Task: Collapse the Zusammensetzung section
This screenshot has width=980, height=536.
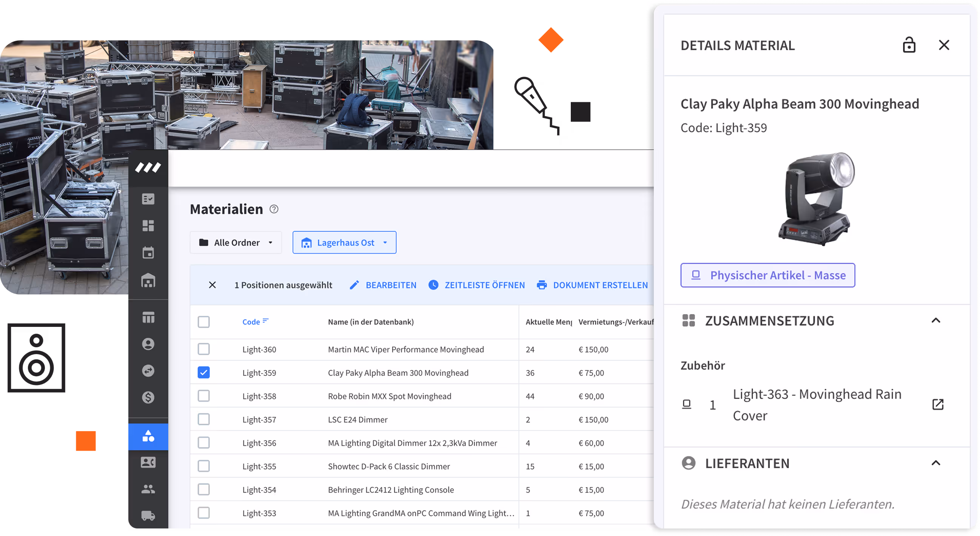Action: point(936,321)
